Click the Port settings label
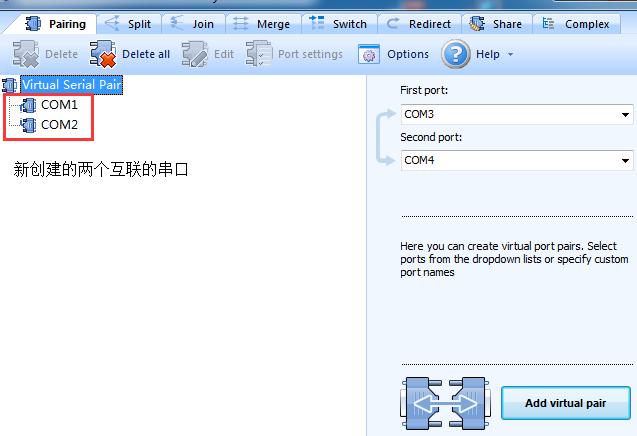The image size is (637, 436). pyautogui.click(x=310, y=54)
